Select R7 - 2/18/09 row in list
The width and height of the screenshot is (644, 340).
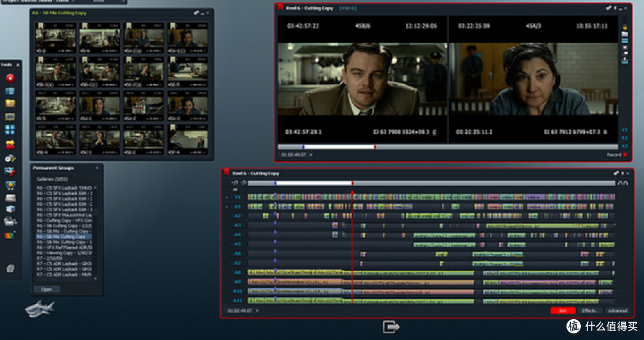point(64,258)
